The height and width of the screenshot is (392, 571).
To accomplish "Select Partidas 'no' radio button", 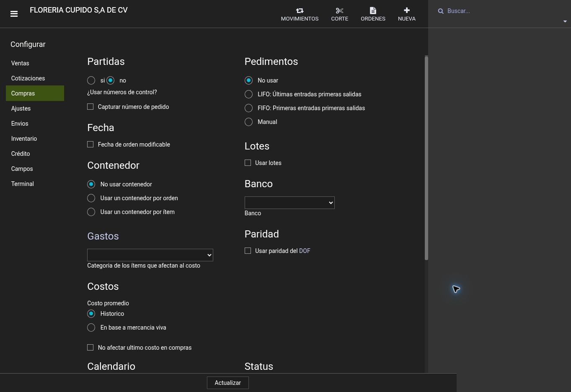I will coord(111,80).
